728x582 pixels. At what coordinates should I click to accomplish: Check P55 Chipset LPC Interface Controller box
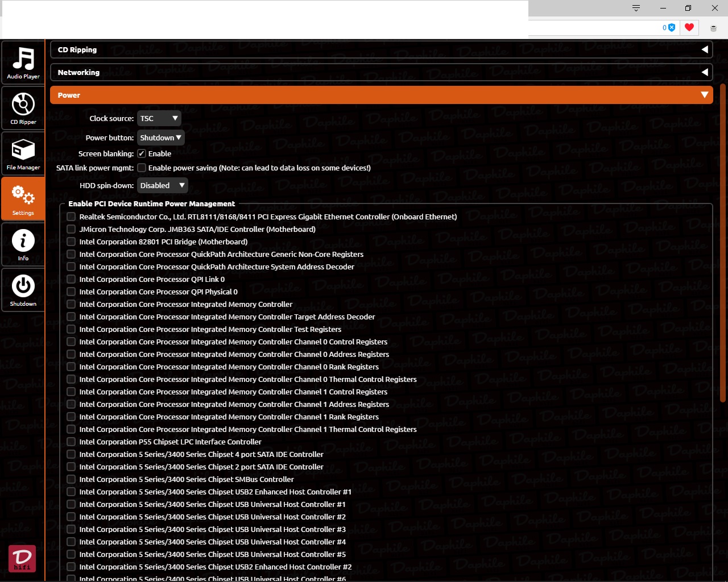(x=71, y=442)
